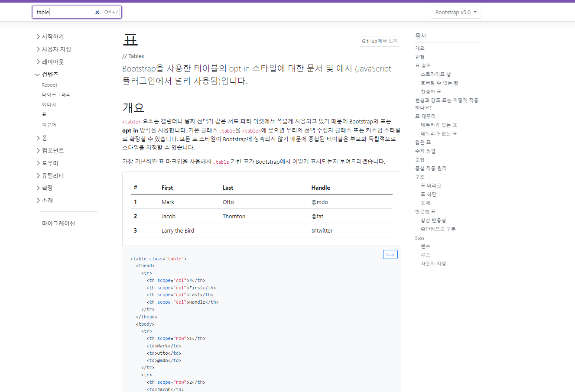The width and height of the screenshot is (575, 392).
Task: Go to 사용자 지정 under Sass in contents
Action: [x=433, y=264]
